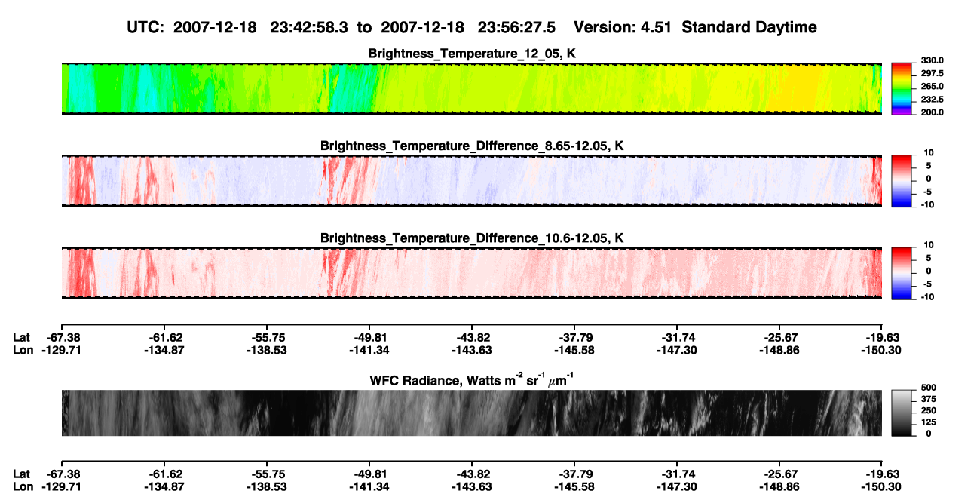Screen dimensions: 980x503
Task: Click the Brightness_Temperature_Difference_10.6-12.05 image strip
Action: coord(471,273)
